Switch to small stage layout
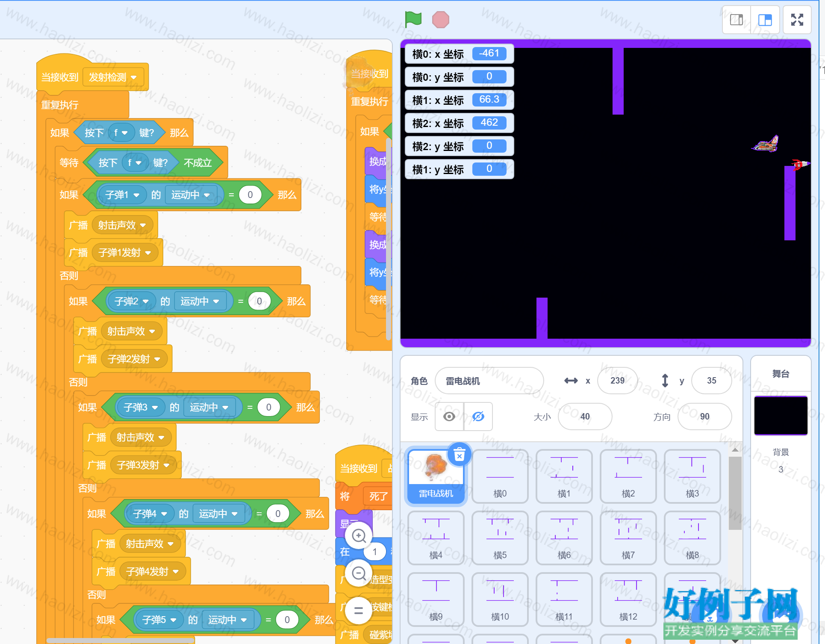825x644 pixels. [x=737, y=20]
